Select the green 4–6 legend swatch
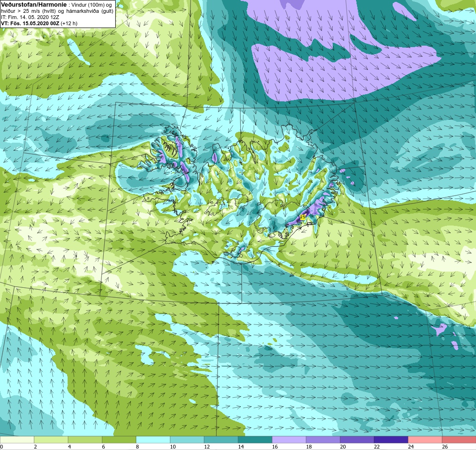This screenshot has width=476, height=450. (x=85, y=440)
